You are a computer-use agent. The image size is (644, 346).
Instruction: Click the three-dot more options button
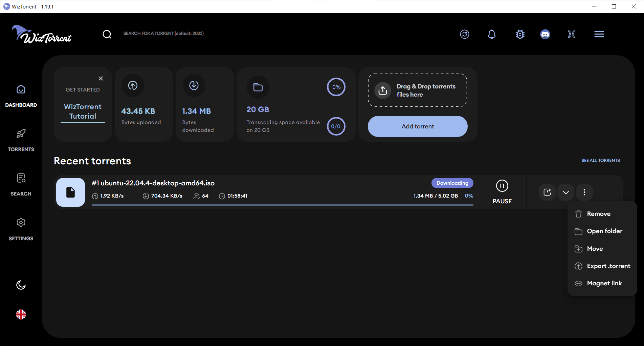584,192
